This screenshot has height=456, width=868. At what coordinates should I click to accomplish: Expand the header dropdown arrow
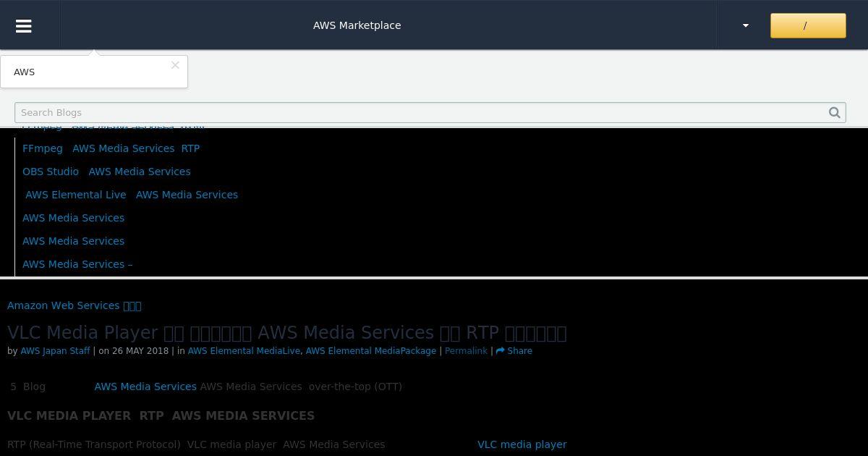[746, 25]
